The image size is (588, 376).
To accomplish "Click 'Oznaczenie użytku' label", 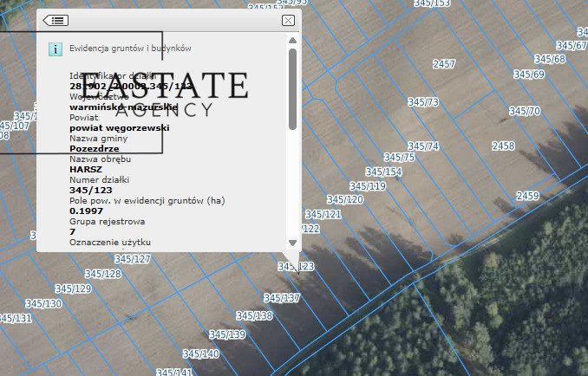I will point(110,243).
